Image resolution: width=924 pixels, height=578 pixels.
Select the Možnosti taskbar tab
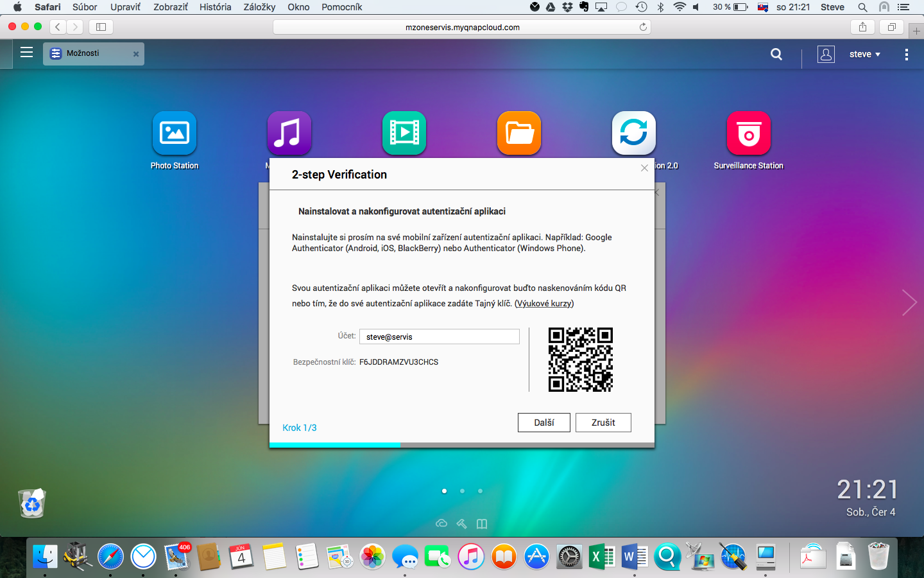tap(90, 54)
